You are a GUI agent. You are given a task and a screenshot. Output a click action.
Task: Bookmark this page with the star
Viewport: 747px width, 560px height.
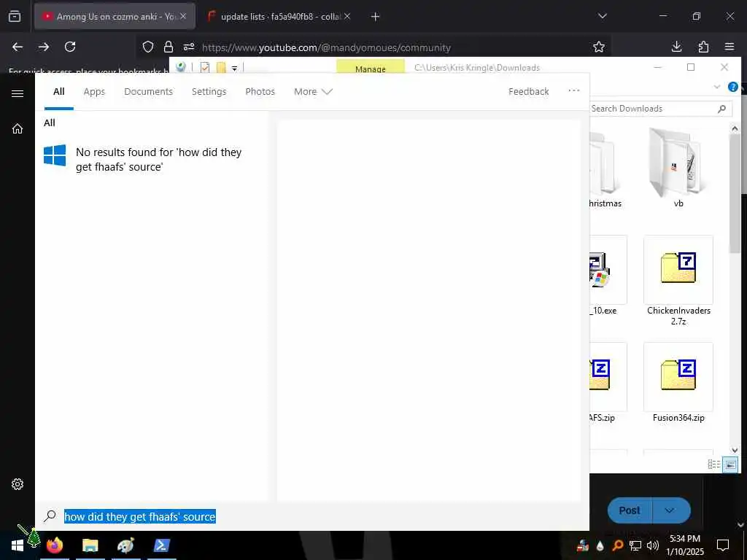[599, 47]
